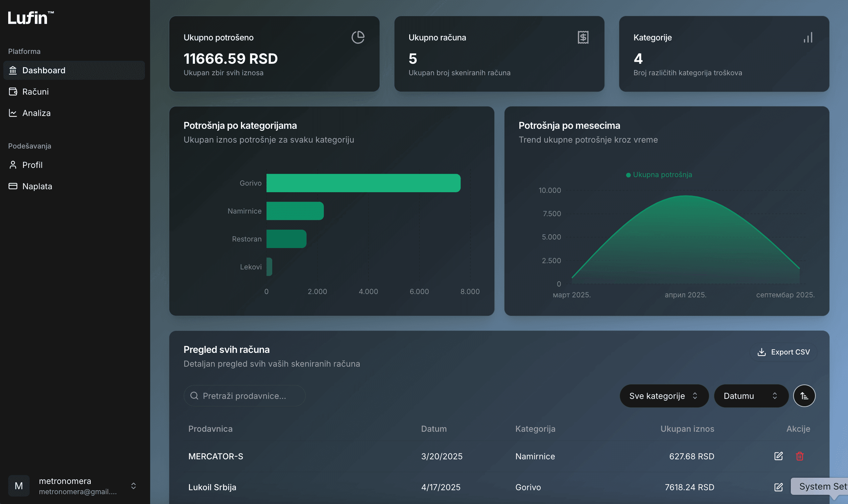The image size is (848, 504).
Task: Go to Računi in the sidebar
Action: coord(35,92)
